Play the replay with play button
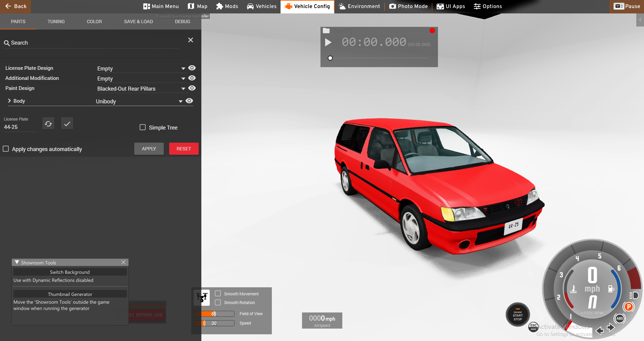The image size is (644, 341). [x=328, y=42]
